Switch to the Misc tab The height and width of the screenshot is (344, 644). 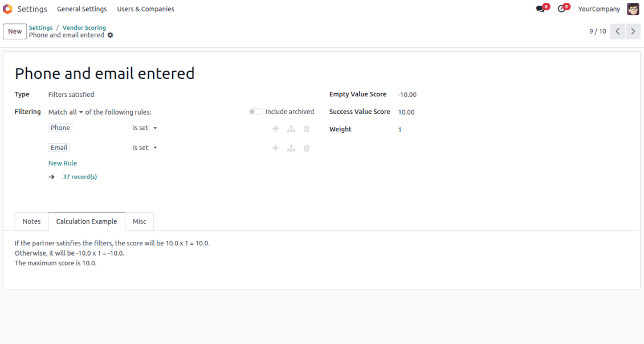[139, 221]
